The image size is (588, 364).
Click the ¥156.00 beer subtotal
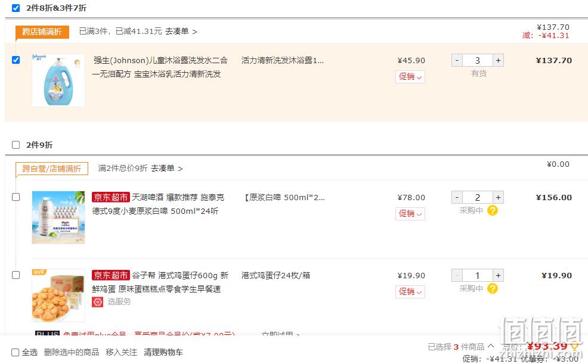tap(554, 197)
